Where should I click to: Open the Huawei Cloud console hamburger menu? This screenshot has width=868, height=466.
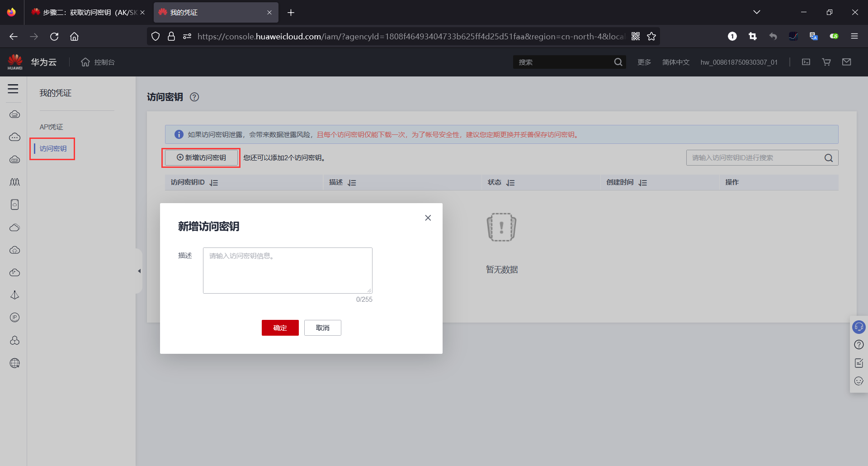tap(13, 89)
